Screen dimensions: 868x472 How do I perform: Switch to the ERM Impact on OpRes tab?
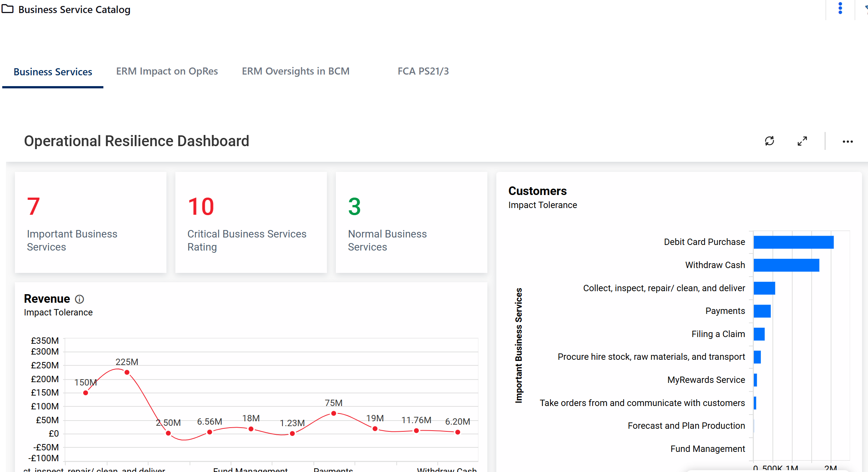point(167,71)
